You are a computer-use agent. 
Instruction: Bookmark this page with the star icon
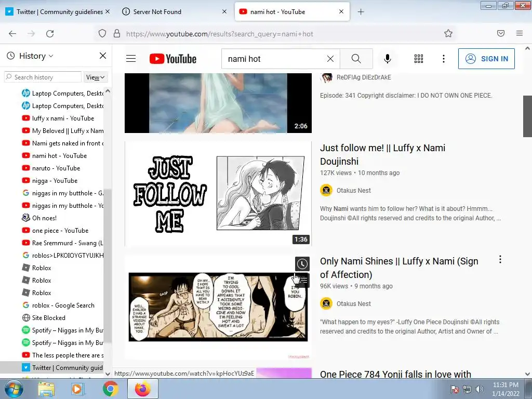448,33
